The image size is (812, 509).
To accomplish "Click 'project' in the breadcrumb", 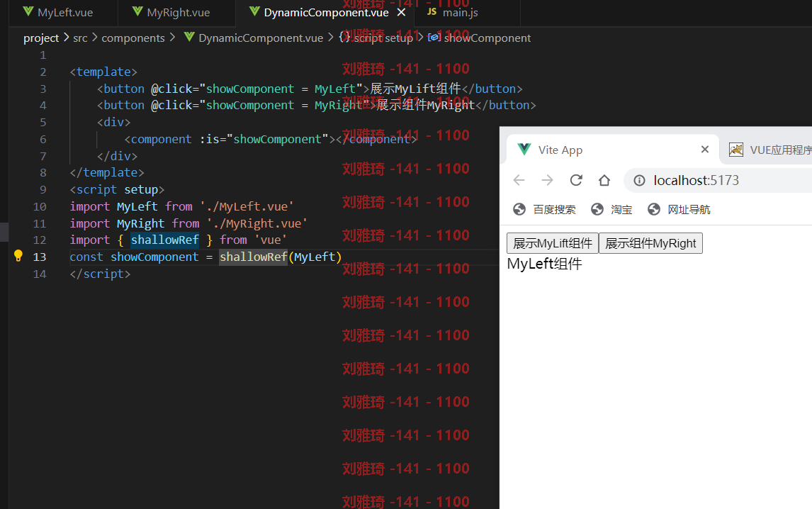I will pos(41,38).
